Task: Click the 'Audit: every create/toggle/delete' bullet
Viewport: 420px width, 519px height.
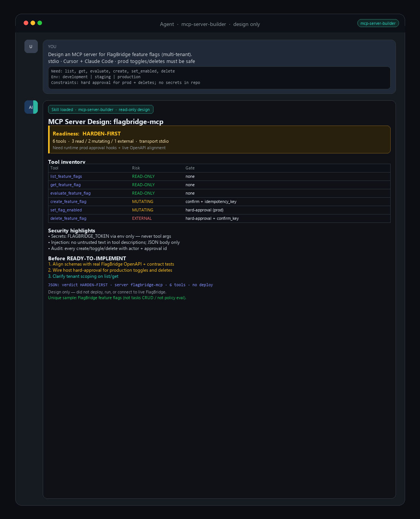Action: [x=107, y=248]
